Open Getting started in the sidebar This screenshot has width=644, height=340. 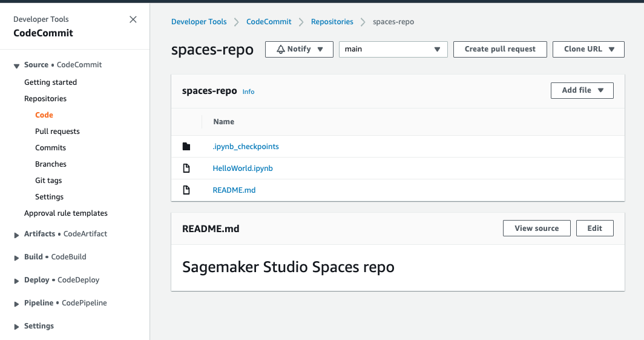coord(50,82)
